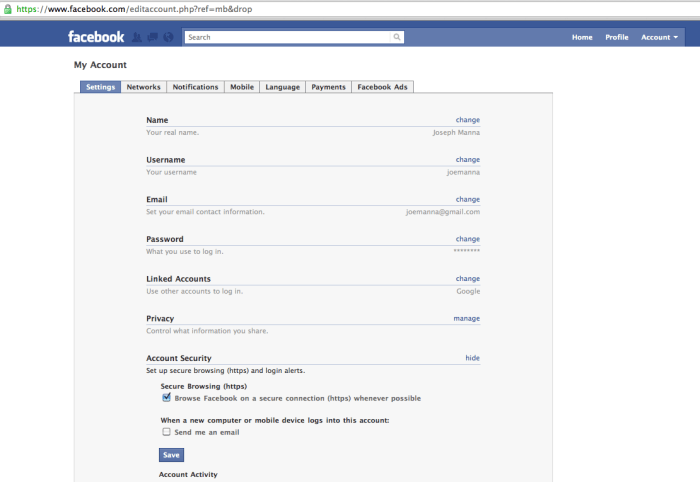Open the friend requests icon

[137, 37]
